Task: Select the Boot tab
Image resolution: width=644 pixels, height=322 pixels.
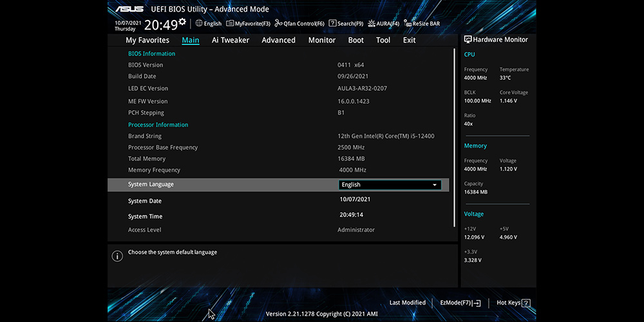Action: pyautogui.click(x=355, y=40)
